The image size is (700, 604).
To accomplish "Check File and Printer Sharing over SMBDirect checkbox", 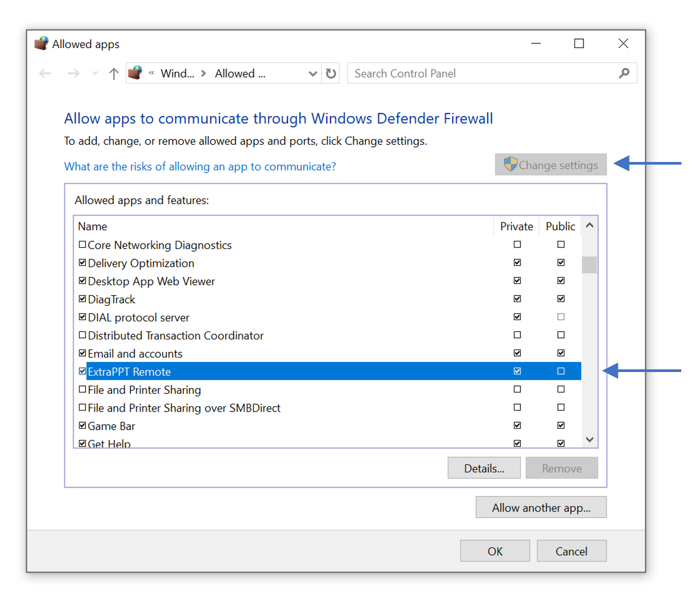I will pos(82,407).
